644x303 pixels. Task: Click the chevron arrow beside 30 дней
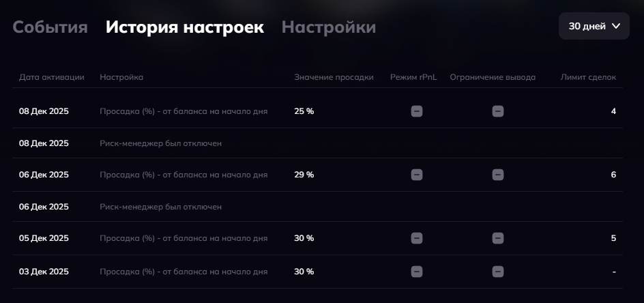point(616,26)
